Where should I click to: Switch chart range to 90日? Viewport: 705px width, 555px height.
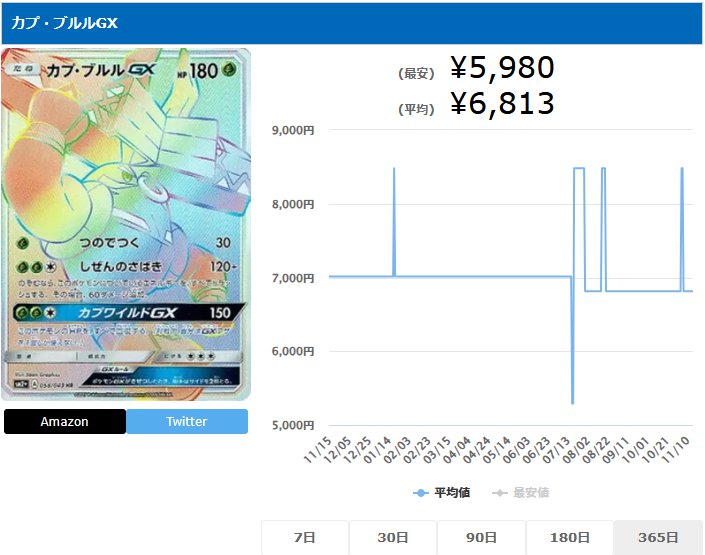(x=482, y=537)
